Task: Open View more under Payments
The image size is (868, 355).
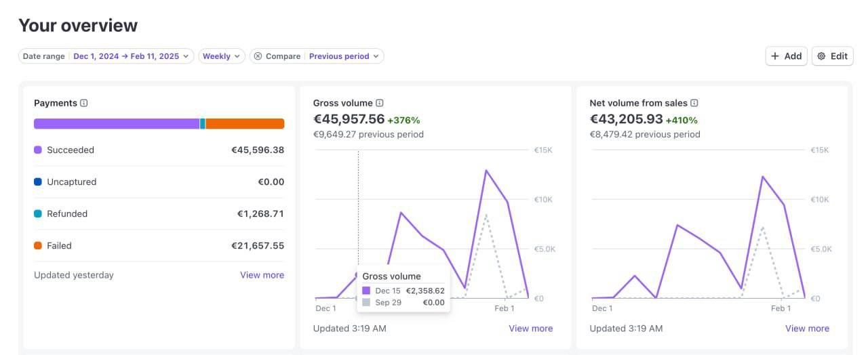Action: (262, 275)
